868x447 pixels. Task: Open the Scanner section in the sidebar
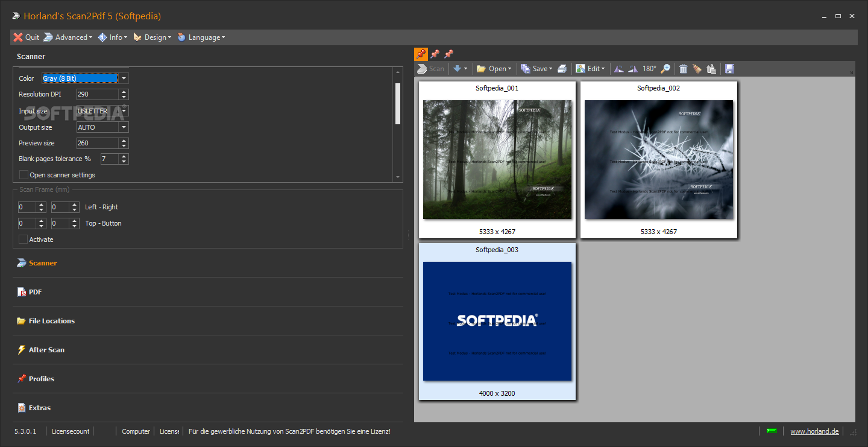[208, 263]
